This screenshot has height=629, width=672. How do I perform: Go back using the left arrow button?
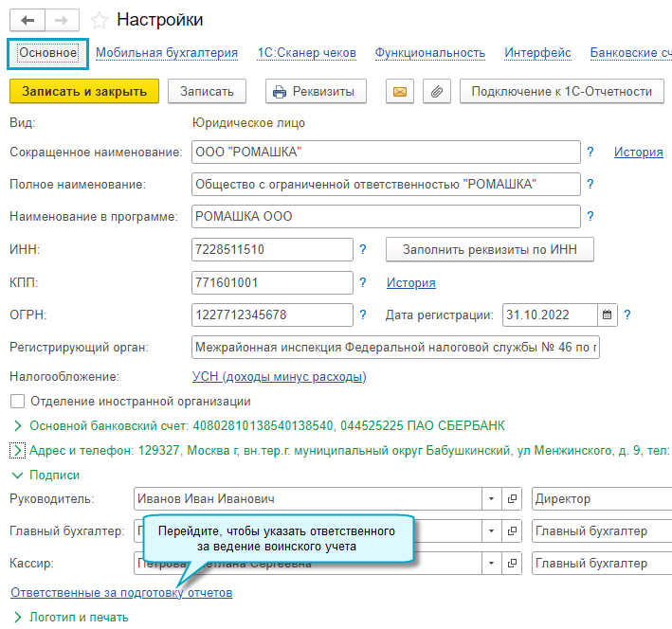tap(27, 20)
